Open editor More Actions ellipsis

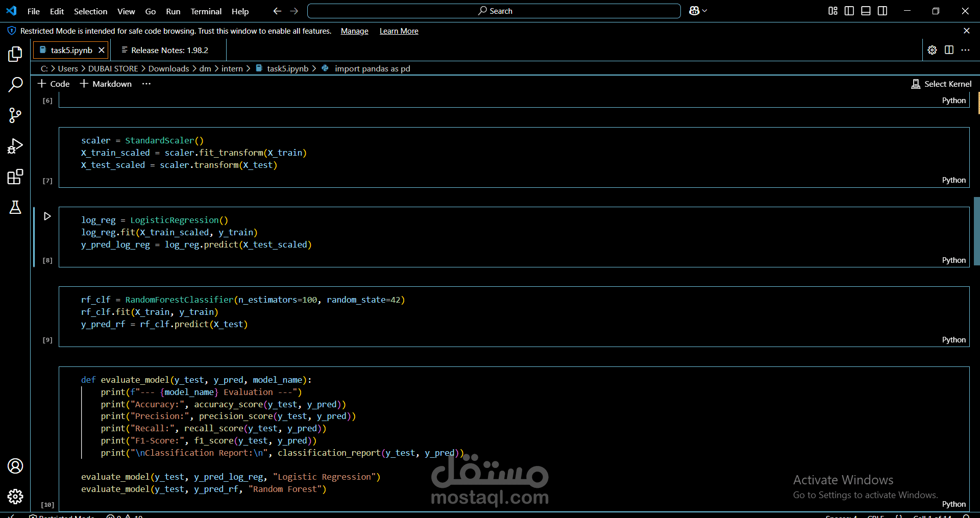tap(965, 50)
